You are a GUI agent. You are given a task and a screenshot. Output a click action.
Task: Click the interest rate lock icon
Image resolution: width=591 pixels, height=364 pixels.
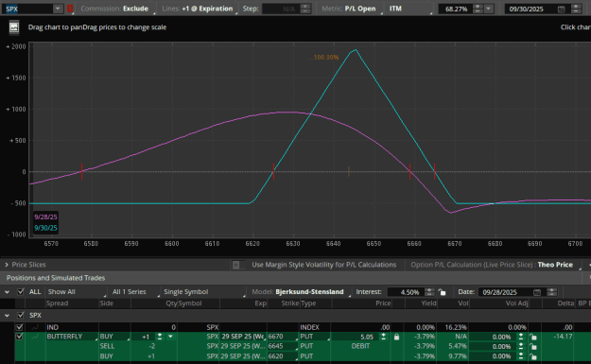point(442,292)
